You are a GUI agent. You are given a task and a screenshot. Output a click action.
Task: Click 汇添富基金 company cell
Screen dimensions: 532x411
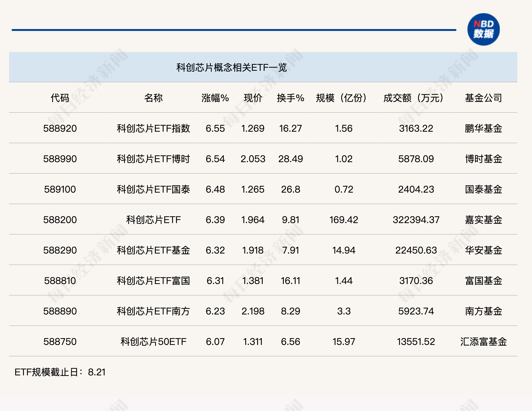coord(483,341)
